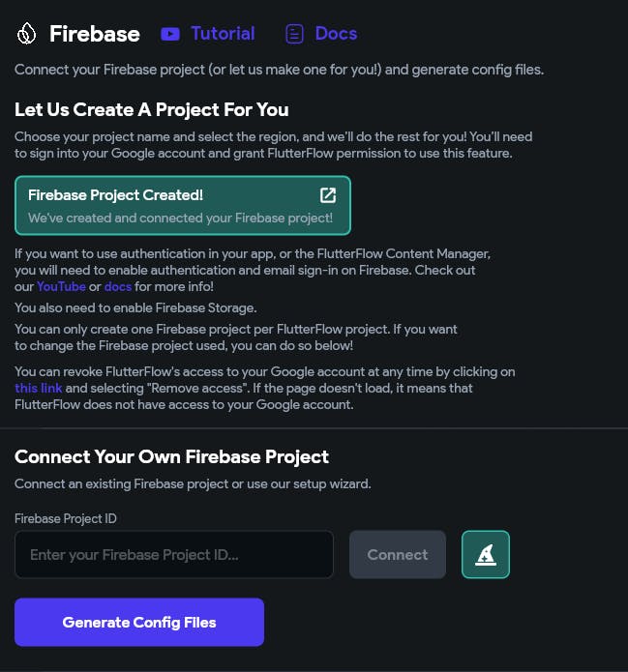628x672 pixels.
Task: Click the 'Firebase Project ID' field label
Action: 66,518
